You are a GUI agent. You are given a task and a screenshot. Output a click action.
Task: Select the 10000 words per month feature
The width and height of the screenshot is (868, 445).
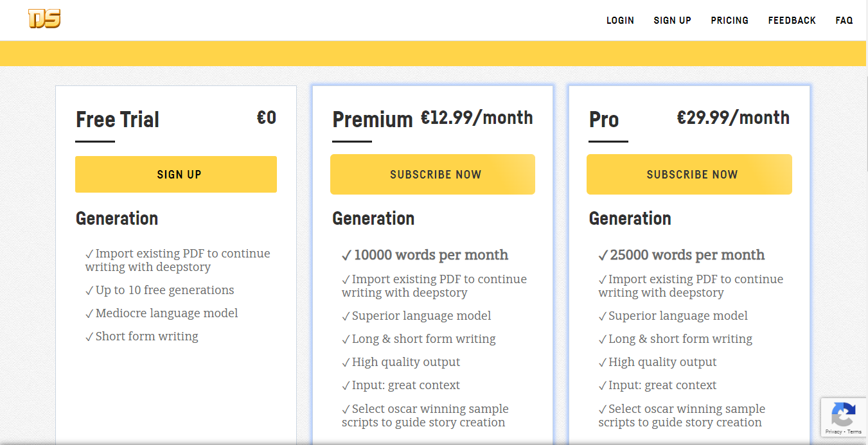tap(430, 255)
